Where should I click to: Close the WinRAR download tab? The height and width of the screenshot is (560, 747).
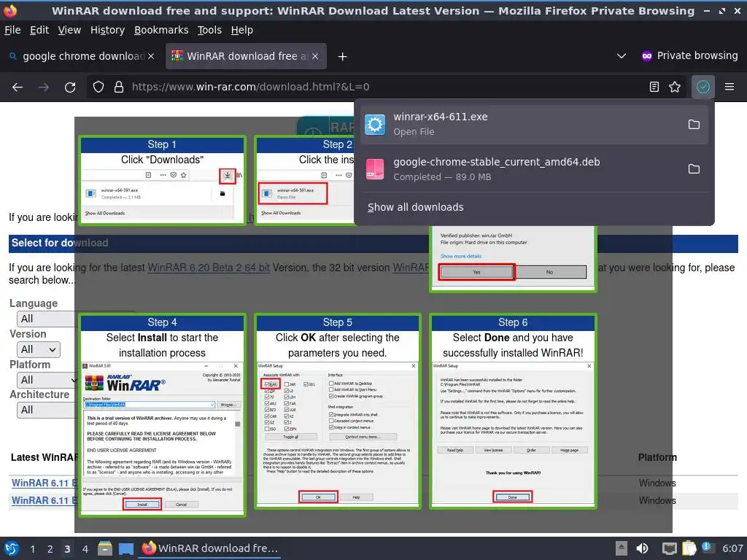(x=315, y=56)
